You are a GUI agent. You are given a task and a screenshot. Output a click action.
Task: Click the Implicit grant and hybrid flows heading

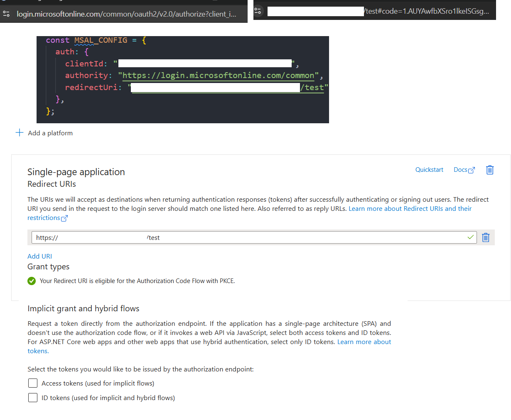click(x=84, y=308)
